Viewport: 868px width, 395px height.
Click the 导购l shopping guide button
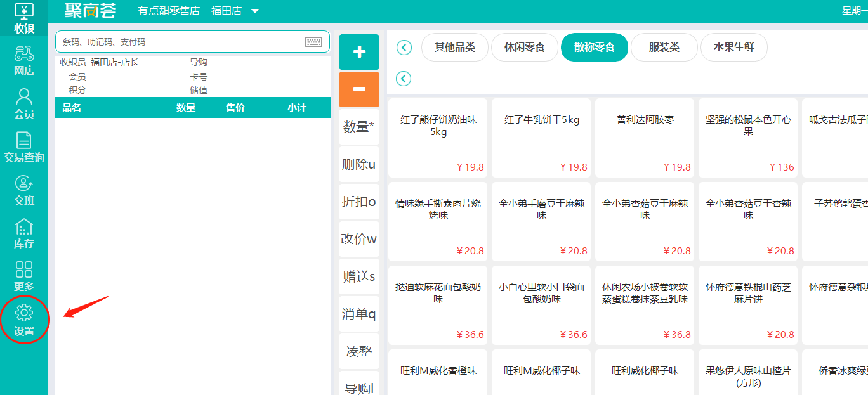[x=359, y=383]
